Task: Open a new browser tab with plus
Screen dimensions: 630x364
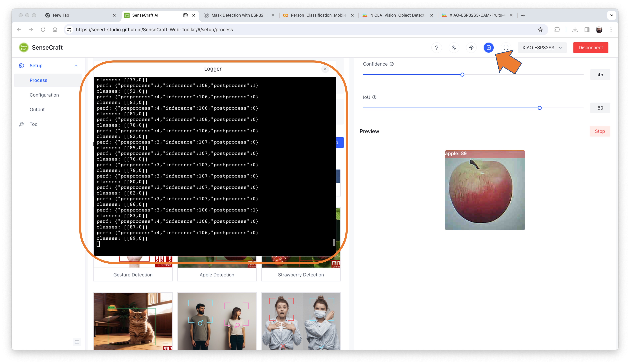Action: pos(523,15)
